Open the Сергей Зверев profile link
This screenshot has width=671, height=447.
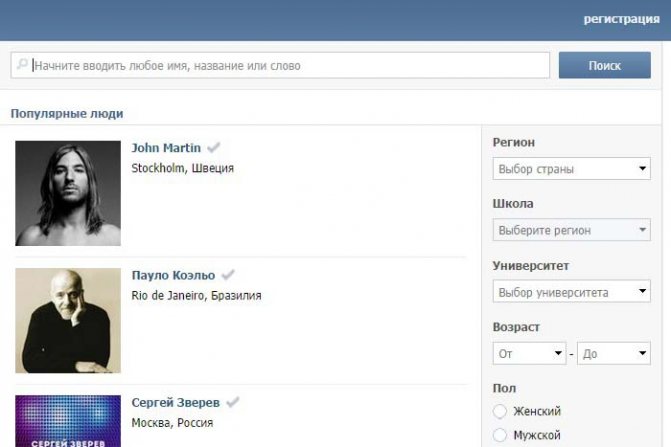[175, 403]
